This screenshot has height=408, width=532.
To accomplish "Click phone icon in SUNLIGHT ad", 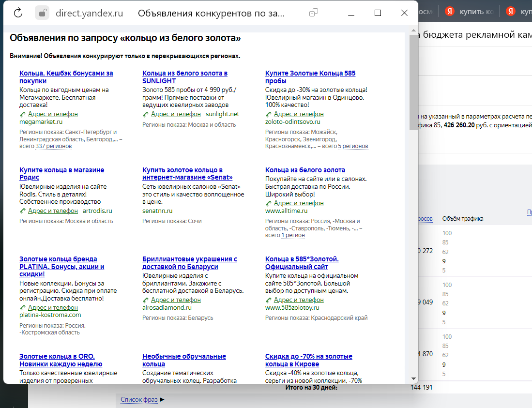I will [146, 114].
